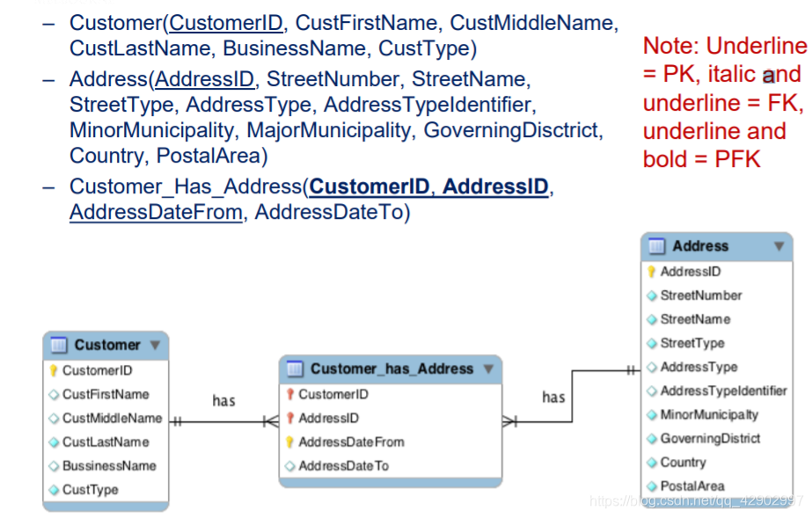Click the diamond icon beside AddressTypeIdentifier

[652, 390]
